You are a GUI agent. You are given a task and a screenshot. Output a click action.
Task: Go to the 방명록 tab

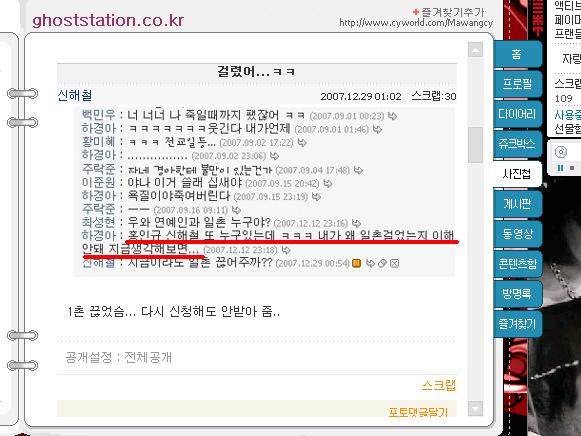point(517,294)
